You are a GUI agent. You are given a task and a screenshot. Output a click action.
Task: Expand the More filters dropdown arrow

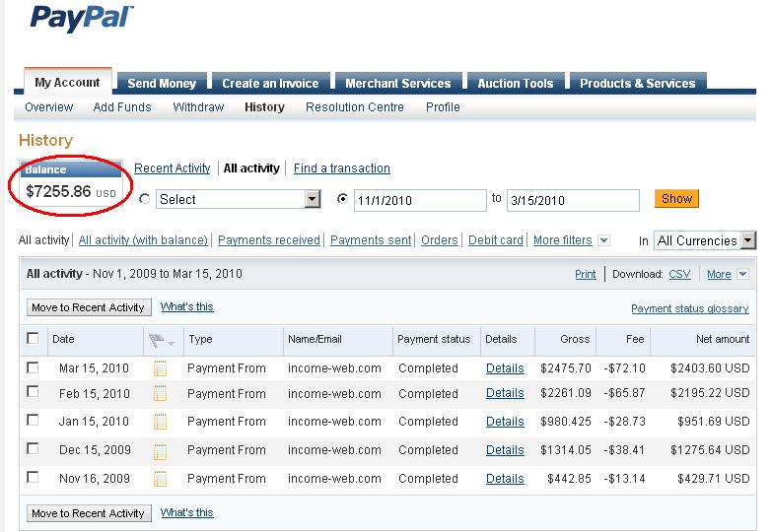(x=603, y=240)
